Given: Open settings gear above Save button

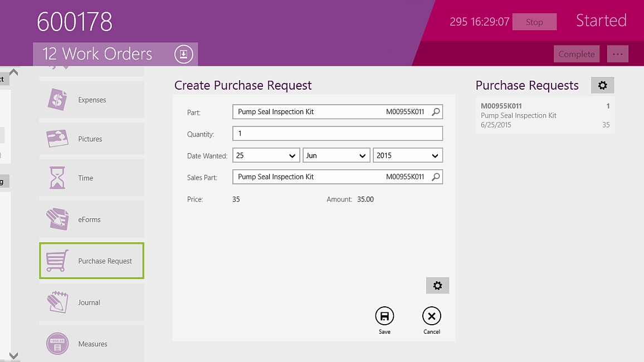Looking at the screenshot, I should 437,286.
